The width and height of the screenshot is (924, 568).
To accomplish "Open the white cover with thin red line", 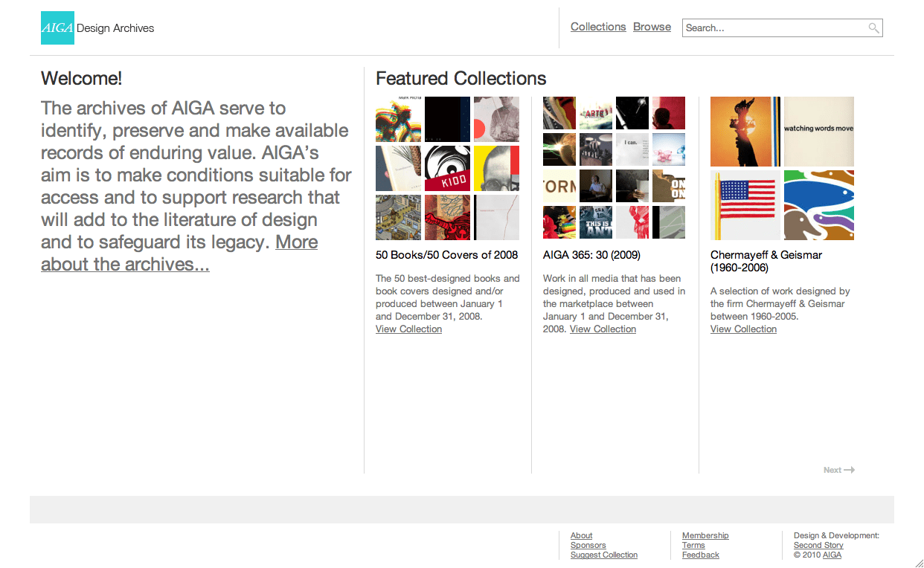I will (496, 218).
